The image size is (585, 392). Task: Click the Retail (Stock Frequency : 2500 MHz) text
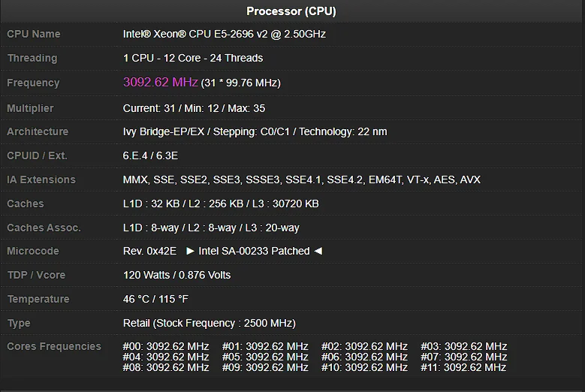210,323
